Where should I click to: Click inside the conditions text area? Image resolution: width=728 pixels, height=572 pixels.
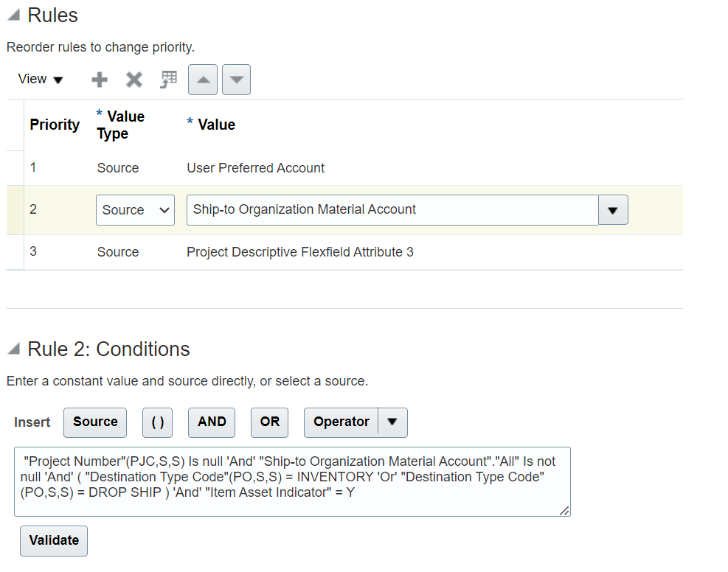point(292,481)
